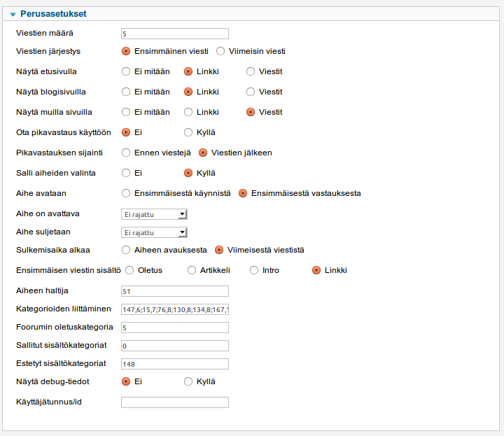Choose 'Intro' as first message content
This screenshot has width=504, height=436.
(x=255, y=270)
